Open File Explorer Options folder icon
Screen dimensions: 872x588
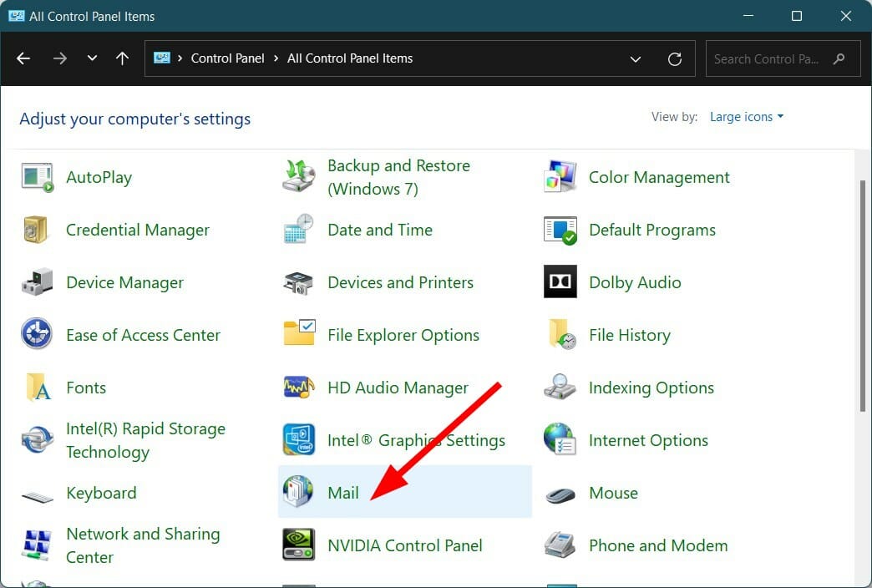(x=299, y=332)
